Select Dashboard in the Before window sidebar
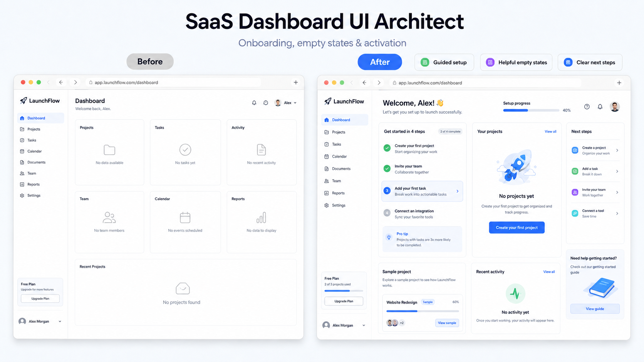 pos(40,118)
